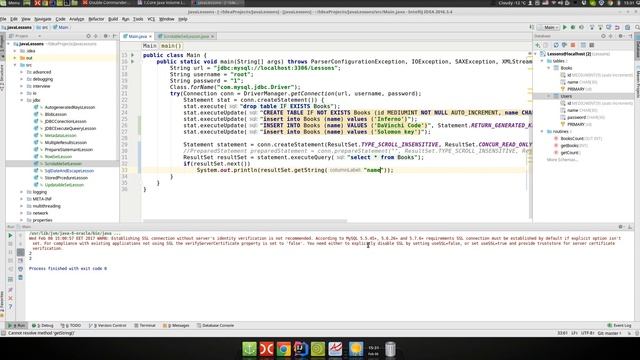The height and width of the screenshot is (360, 640).
Task: Expand the logging folder in project tree
Action: pyautogui.click(x=22, y=192)
